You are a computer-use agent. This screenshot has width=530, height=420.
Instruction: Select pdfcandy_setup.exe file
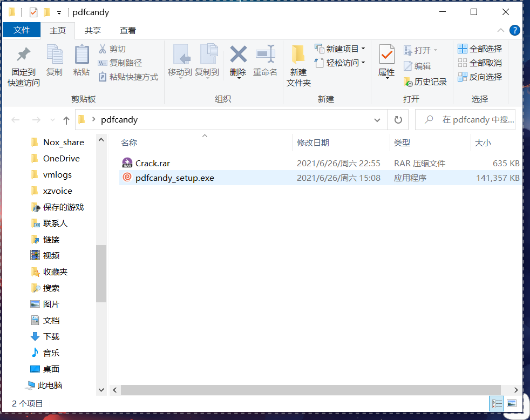[320, 178]
